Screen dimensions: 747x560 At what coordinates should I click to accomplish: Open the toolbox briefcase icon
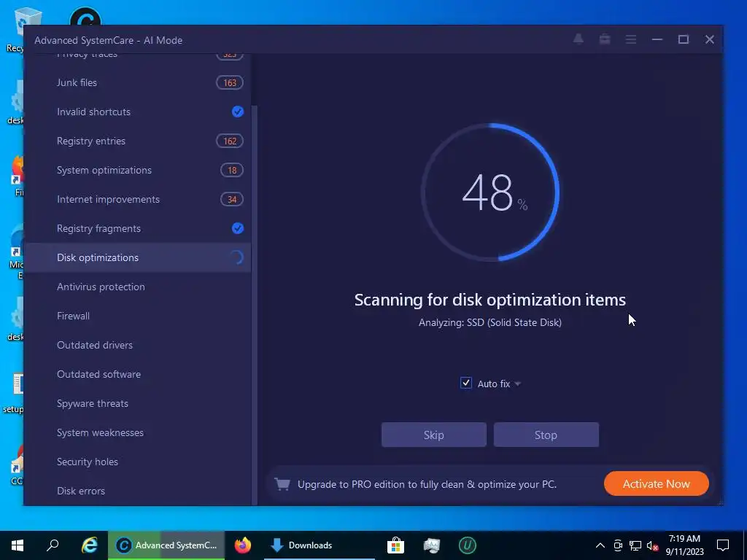coord(605,39)
